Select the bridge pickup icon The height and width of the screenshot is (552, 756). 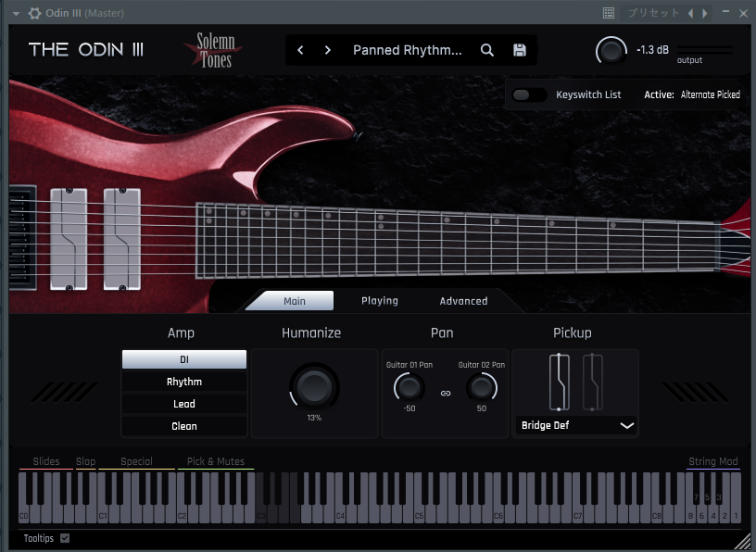click(560, 382)
